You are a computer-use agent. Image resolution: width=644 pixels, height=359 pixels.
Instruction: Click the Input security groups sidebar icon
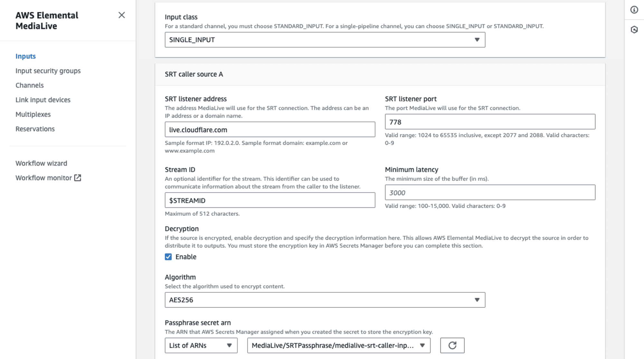coord(48,71)
